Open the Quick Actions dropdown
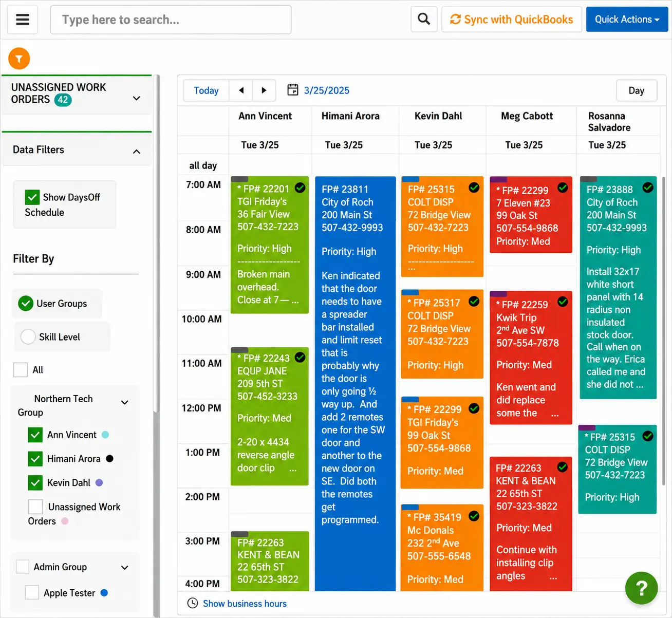Image resolution: width=672 pixels, height=618 pixels. pos(627,20)
